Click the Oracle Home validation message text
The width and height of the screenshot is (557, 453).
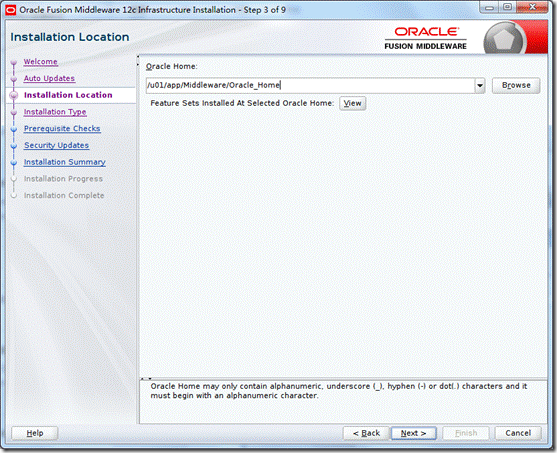click(339, 391)
